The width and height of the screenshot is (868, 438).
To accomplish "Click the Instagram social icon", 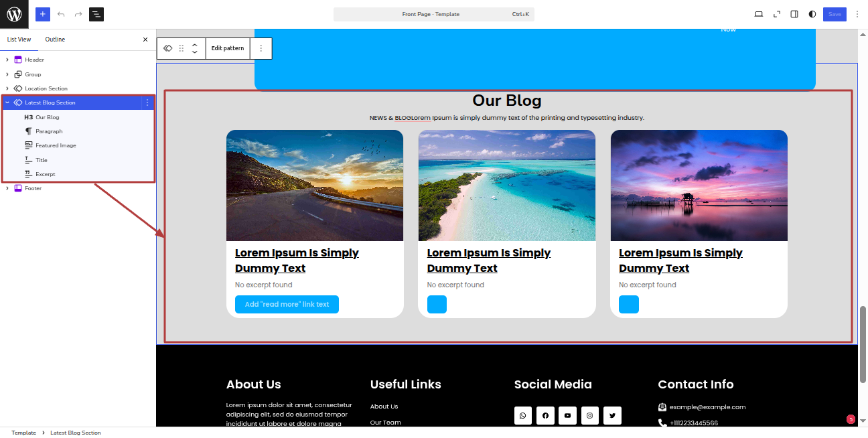I will coord(590,416).
